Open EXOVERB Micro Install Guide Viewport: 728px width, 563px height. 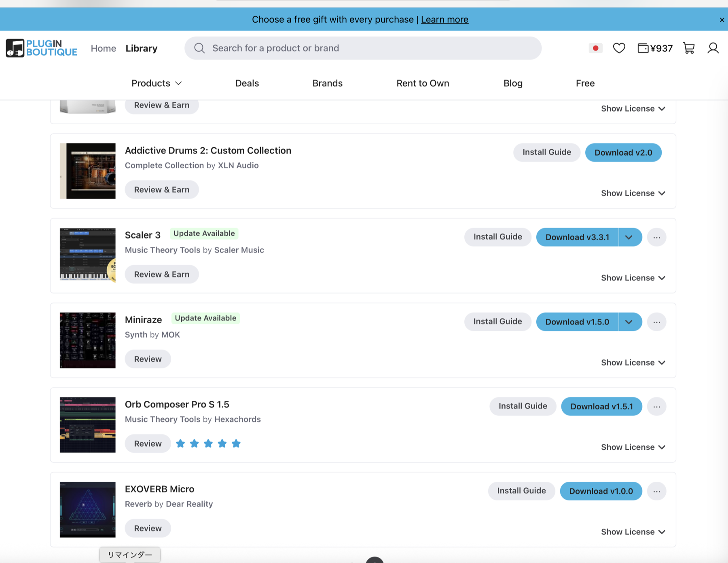[521, 491]
